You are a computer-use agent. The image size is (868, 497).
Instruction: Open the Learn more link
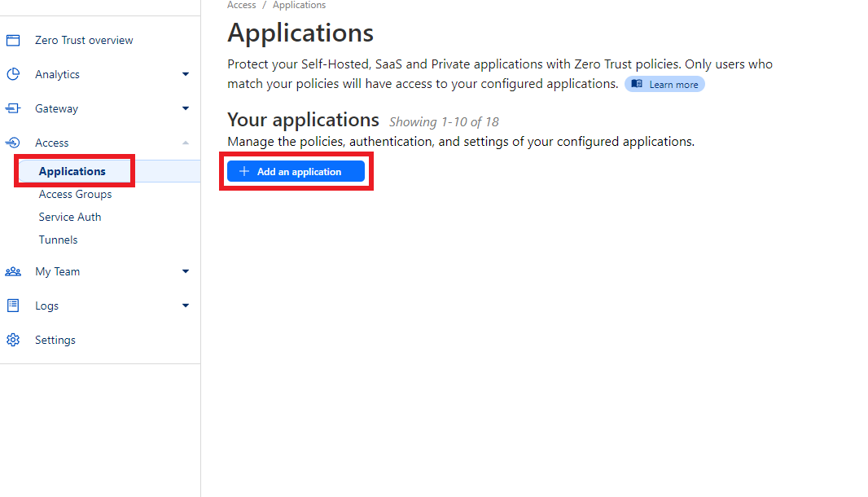(664, 83)
